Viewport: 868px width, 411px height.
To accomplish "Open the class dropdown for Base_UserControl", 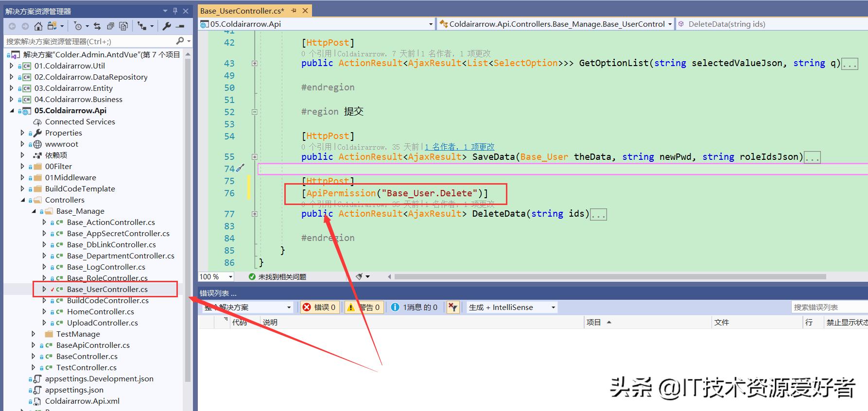I will point(670,24).
